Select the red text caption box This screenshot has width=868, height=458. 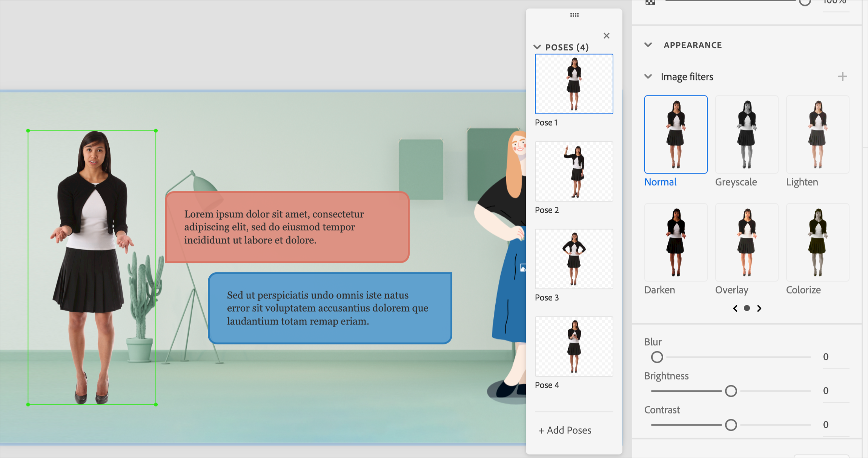[287, 227]
